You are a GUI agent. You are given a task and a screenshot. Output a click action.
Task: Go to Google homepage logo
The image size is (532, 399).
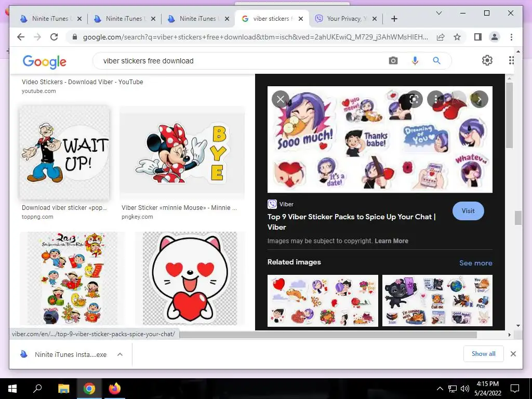click(45, 62)
